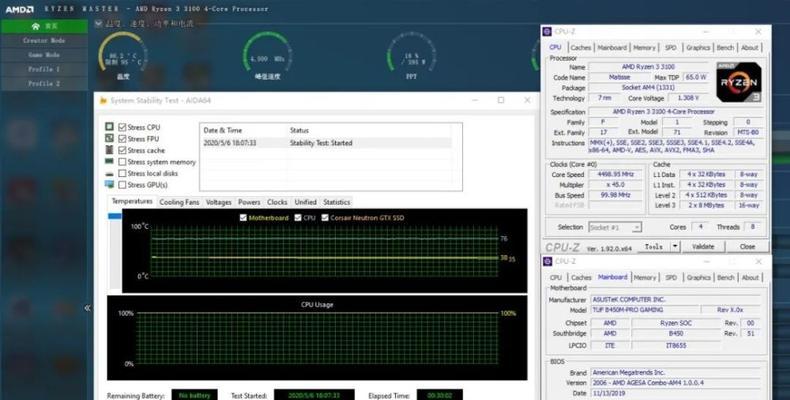Click the system memory module icon
The image size is (790, 400).
tap(109, 161)
